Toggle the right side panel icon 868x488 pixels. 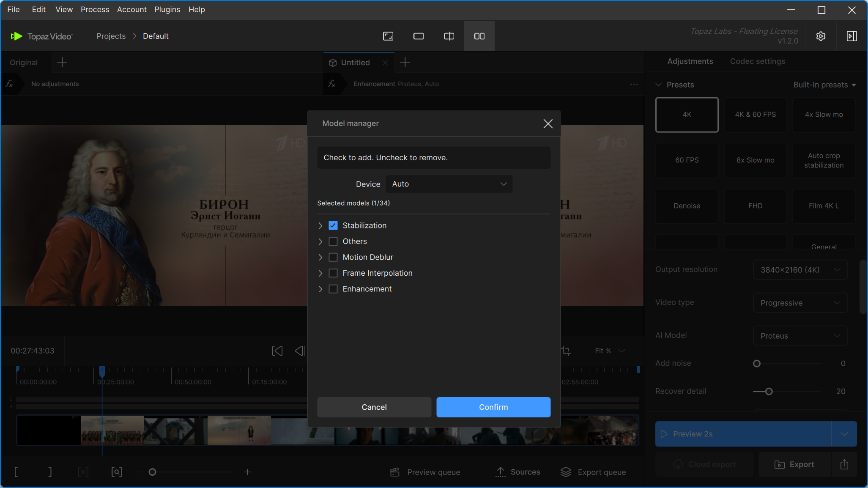[x=852, y=36]
